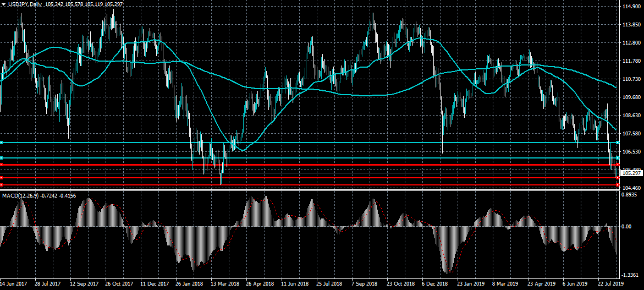
Task: Click the MACD scale value -1.3361
Action: [x=631, y=275]
